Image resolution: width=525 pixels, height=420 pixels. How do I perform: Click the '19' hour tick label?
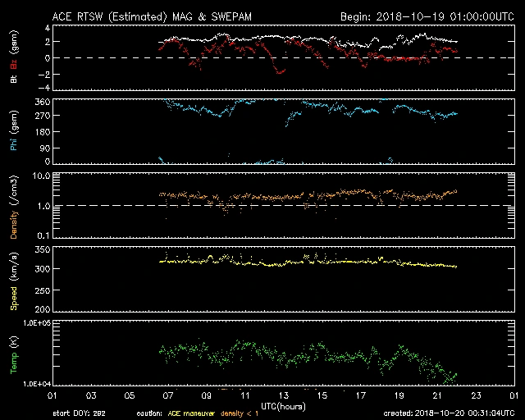coord(399,396)
